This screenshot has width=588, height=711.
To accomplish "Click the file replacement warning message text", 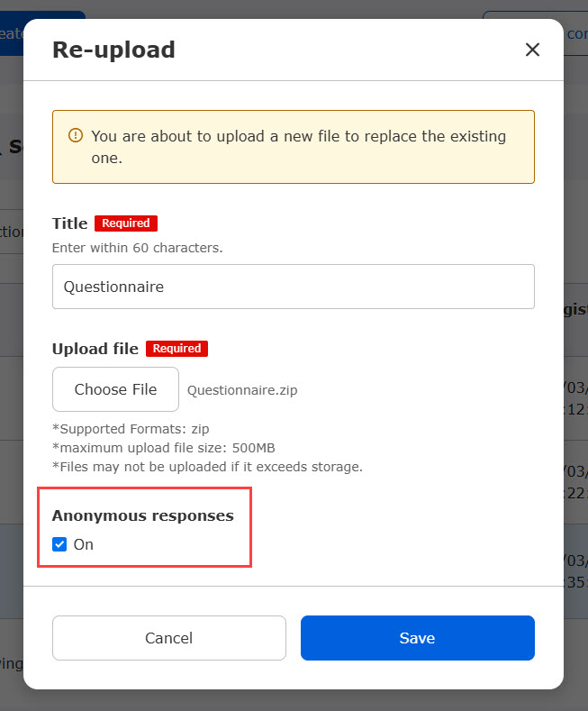I will coord(298,147).
